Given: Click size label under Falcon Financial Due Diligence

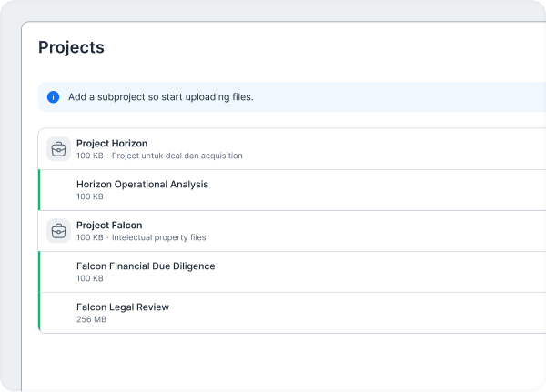Looking at the screenshot, I should (89, 278).
